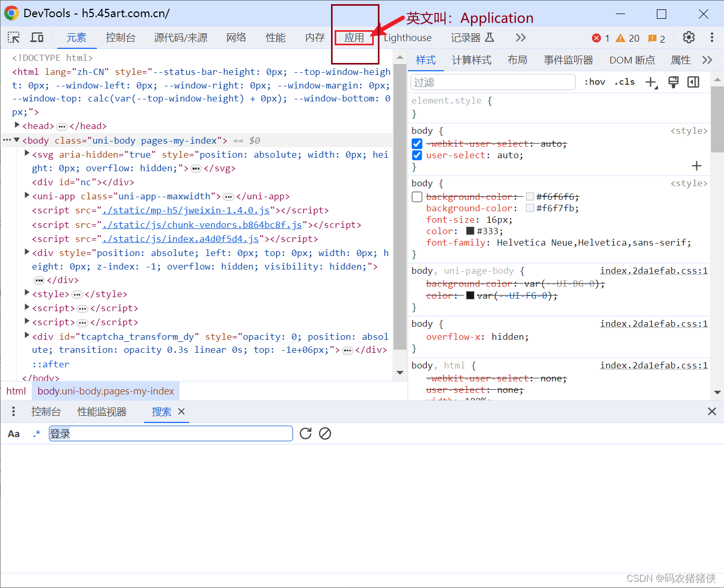This screenshot has height=588, width=724.
Task: Switch to 事件监听器 sidebar tab
Action: click(x=568, y=60)
